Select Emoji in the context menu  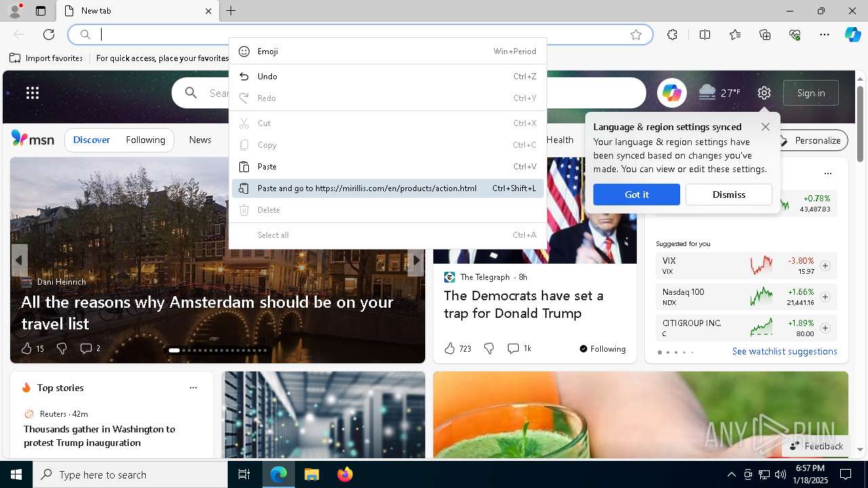388,52
